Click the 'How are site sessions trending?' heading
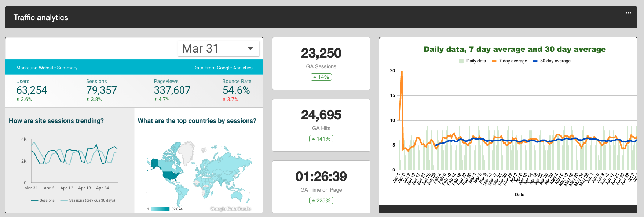 [56, 121]
